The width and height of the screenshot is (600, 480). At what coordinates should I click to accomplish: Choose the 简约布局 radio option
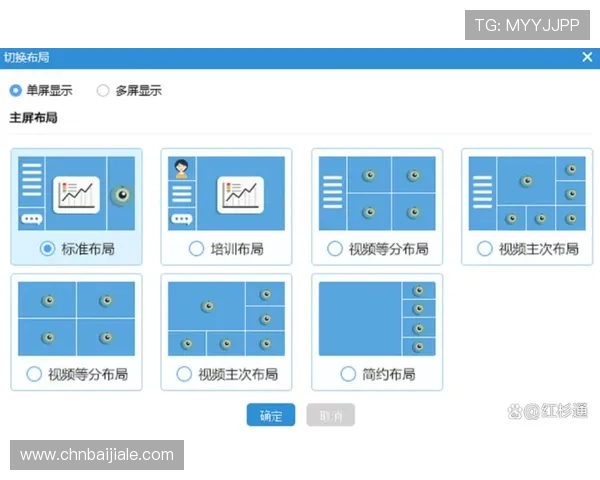point(348,374)
